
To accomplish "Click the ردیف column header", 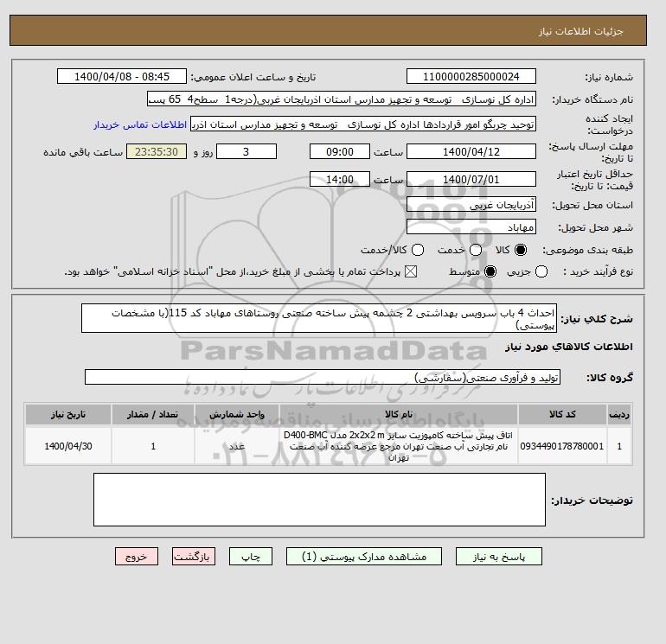I will [x=619, y=414].
